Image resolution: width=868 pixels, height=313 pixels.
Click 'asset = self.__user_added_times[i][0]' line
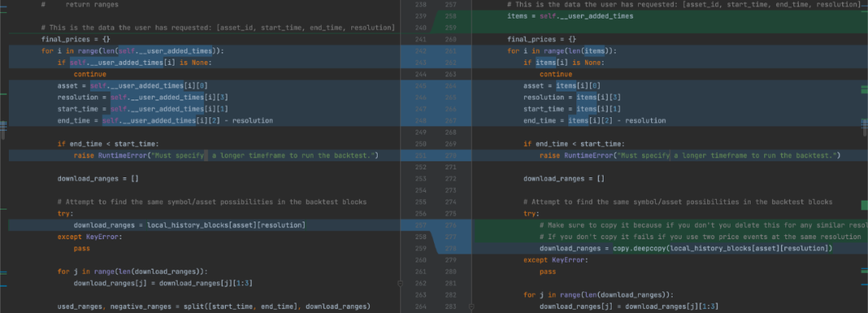132,86
